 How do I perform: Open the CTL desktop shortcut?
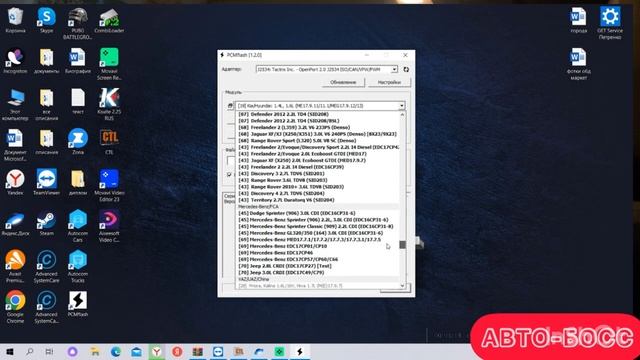(x=109, y=142)
